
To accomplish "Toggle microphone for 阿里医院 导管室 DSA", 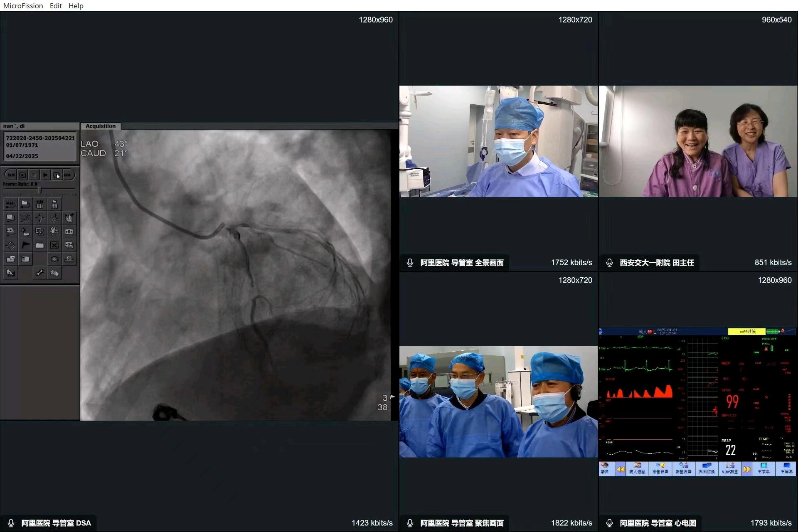I will (x=11, y=523).
